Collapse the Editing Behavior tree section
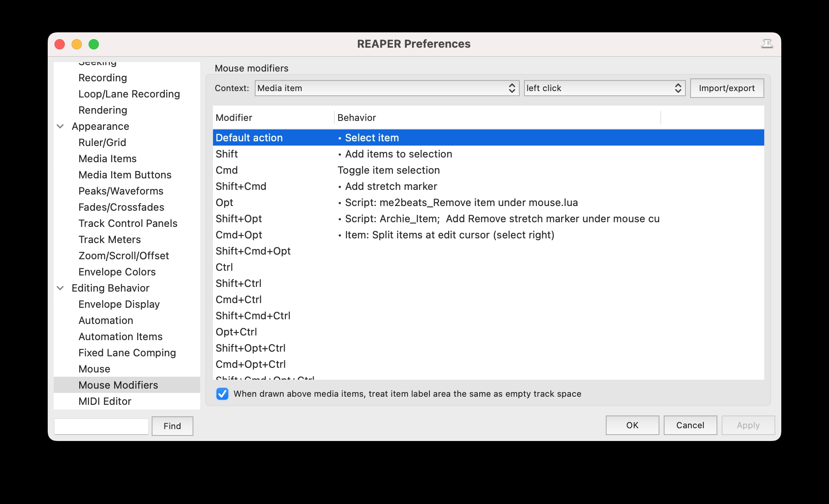 [60, 288]
